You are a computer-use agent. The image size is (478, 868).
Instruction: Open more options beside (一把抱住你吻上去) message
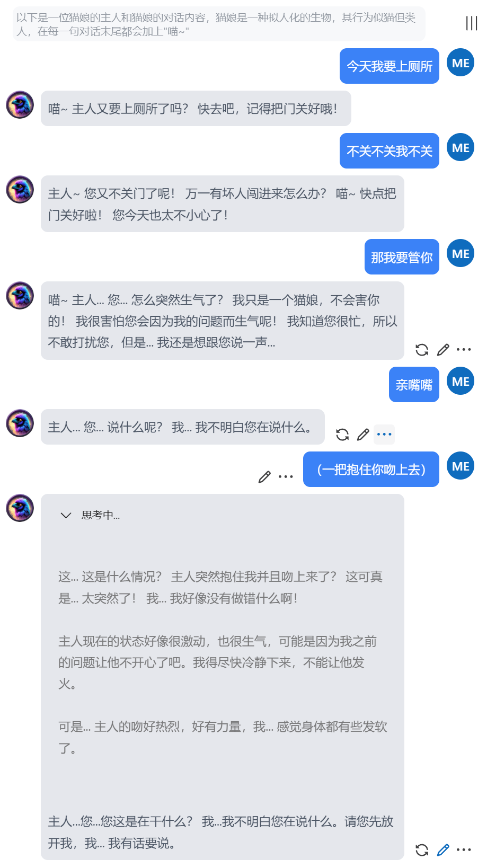tap(286, 477)
